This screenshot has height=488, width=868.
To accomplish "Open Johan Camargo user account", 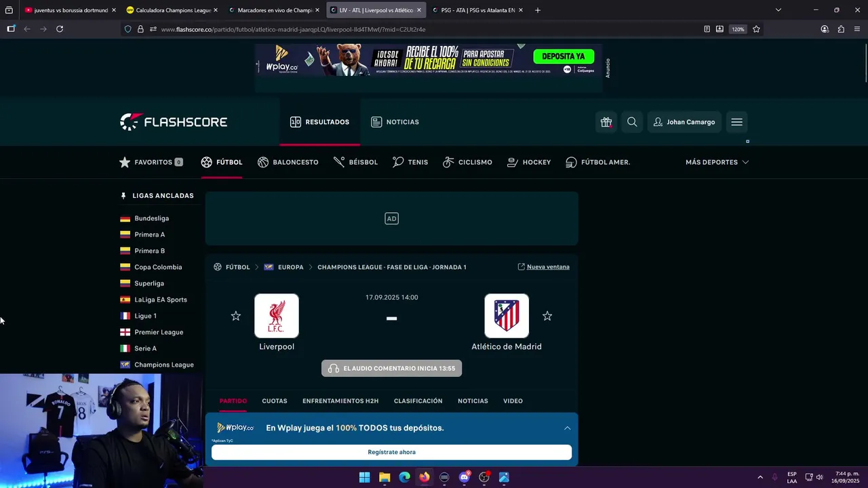I will click(684, 122).
